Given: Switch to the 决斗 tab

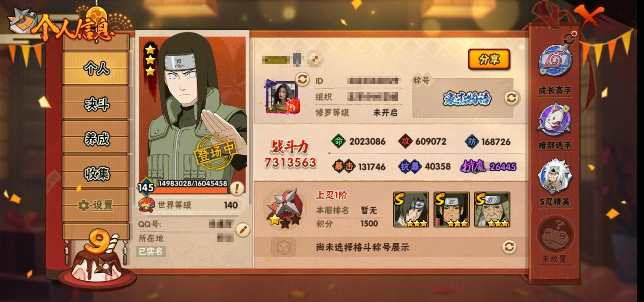Looking at the screenshot, I should click(x=96, y=104).
